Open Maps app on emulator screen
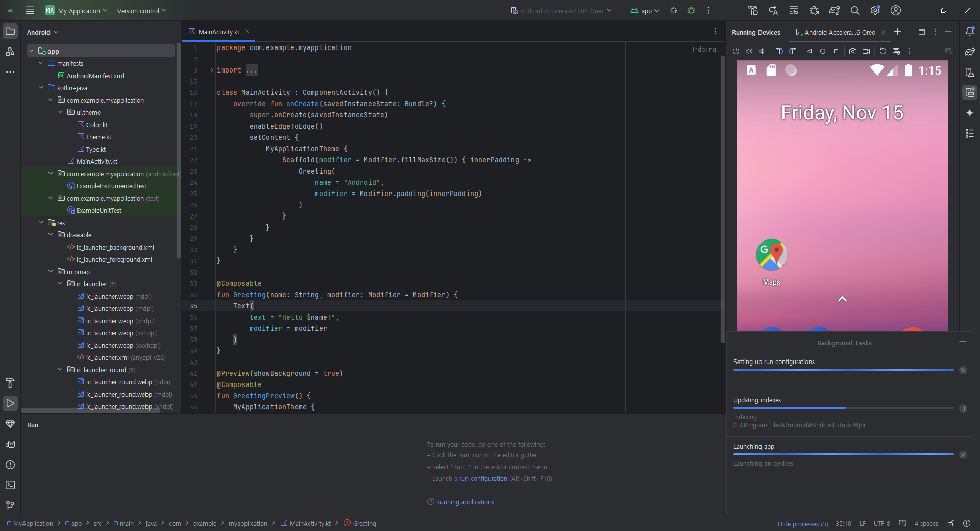Viewport: 980px width, 531px height. [x=771, y=262]
